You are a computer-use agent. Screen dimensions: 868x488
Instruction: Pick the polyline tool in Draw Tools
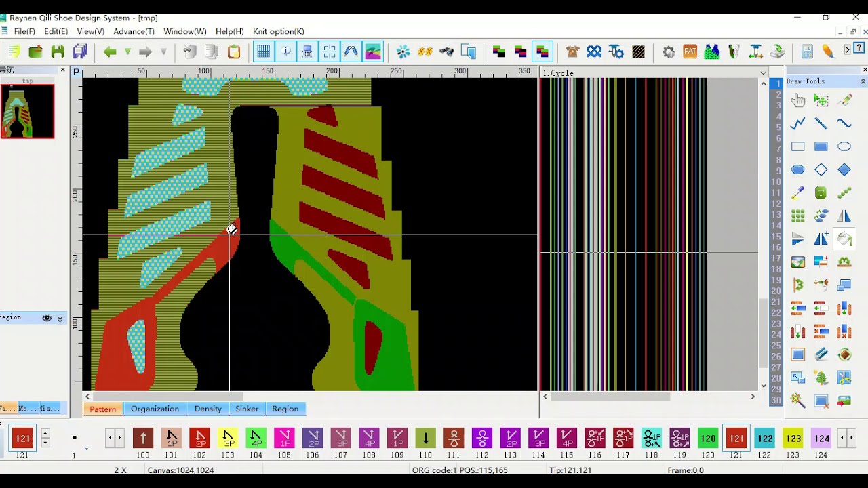point(798,123)
